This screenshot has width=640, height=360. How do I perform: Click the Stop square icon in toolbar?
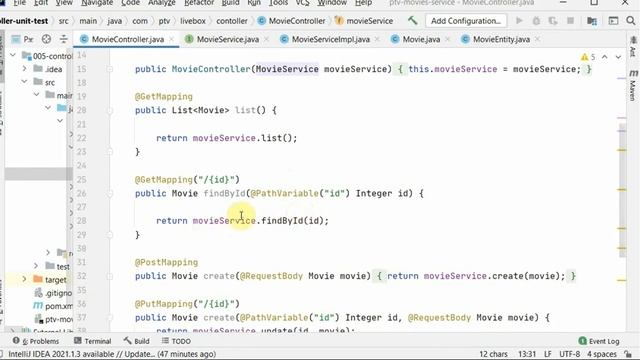(x=571, y=20)
